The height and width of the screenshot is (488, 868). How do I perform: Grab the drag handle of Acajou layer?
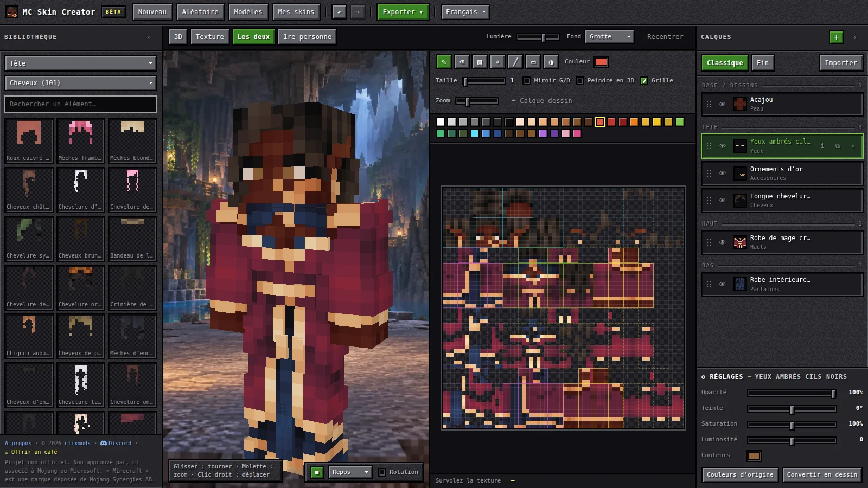709,104
